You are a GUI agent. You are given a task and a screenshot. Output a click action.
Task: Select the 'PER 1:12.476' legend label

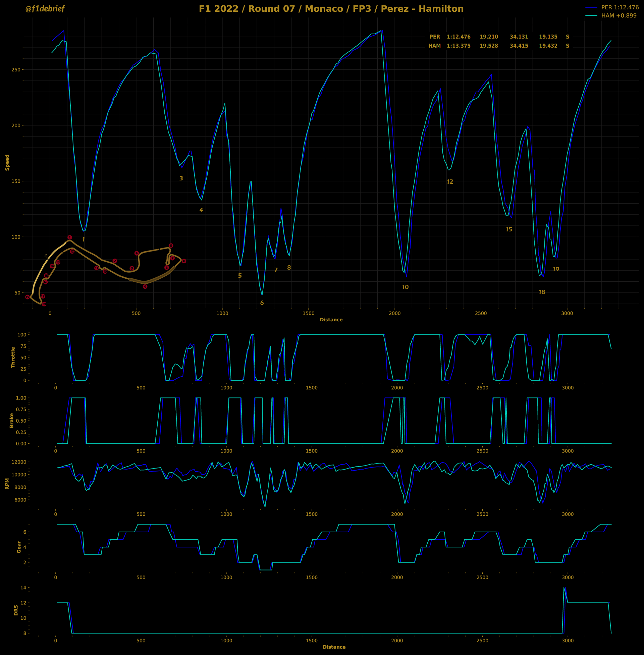tap(620, 7)
